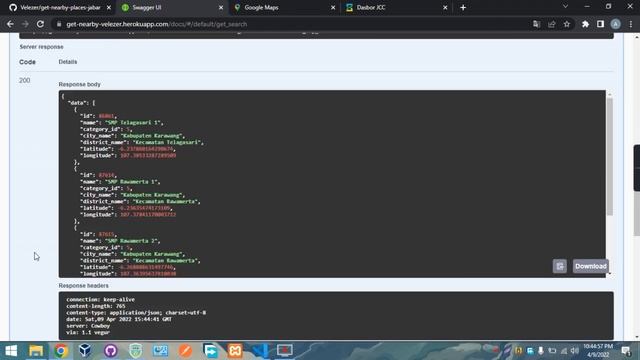Viewport: 640px width, 360px height.
Task: Open the screen recorder taskbar icon
Action: [284, 351]
